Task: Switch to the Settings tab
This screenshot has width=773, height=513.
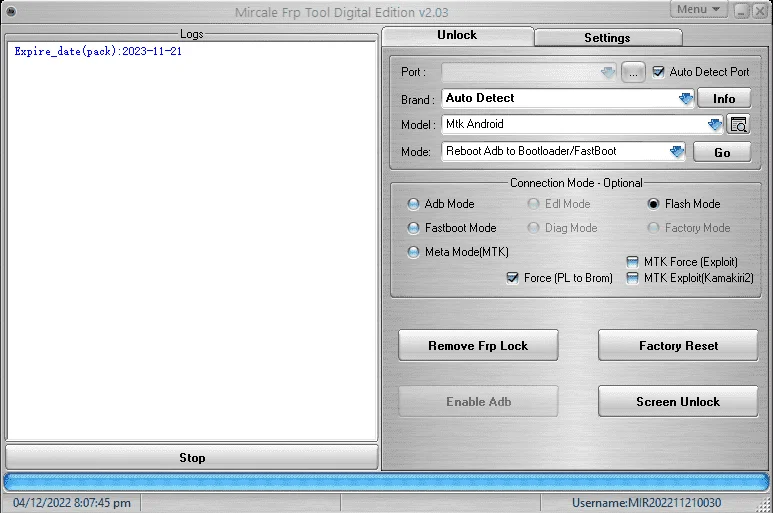Action: point(608,38)
